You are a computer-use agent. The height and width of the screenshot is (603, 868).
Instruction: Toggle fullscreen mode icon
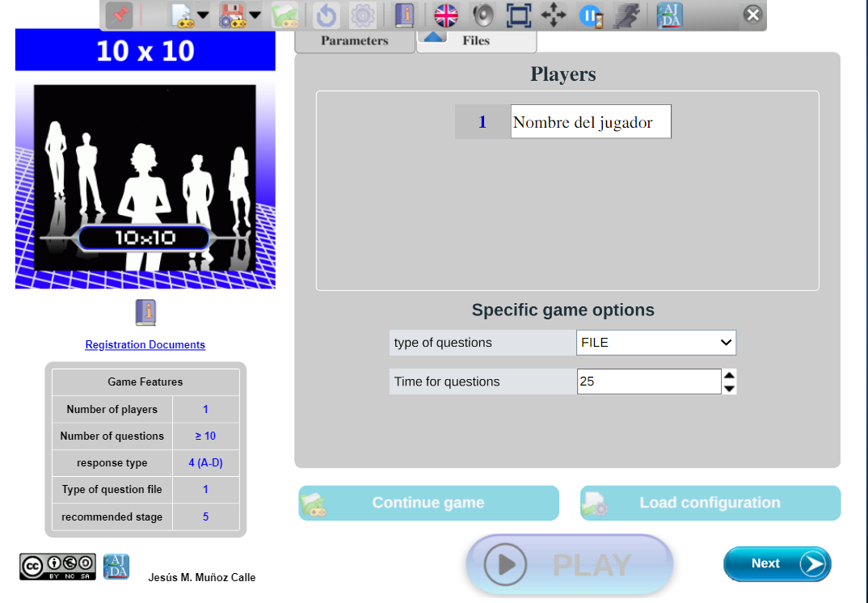[518, 15]
